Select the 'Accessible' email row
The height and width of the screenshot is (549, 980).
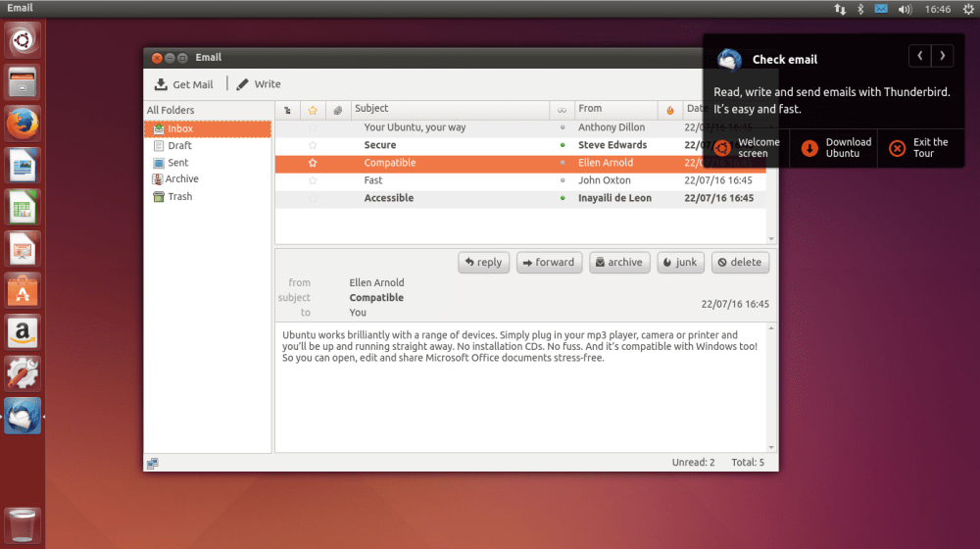[520, 198]
